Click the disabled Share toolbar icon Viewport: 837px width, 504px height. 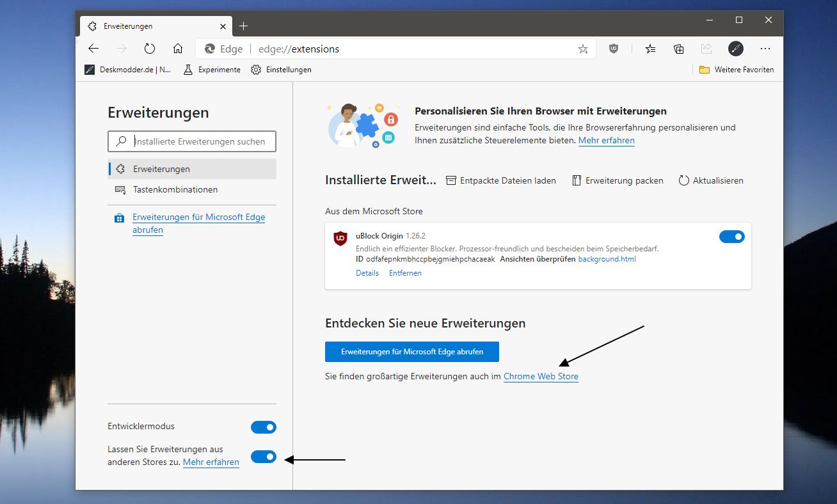click(x=706, y=49)
